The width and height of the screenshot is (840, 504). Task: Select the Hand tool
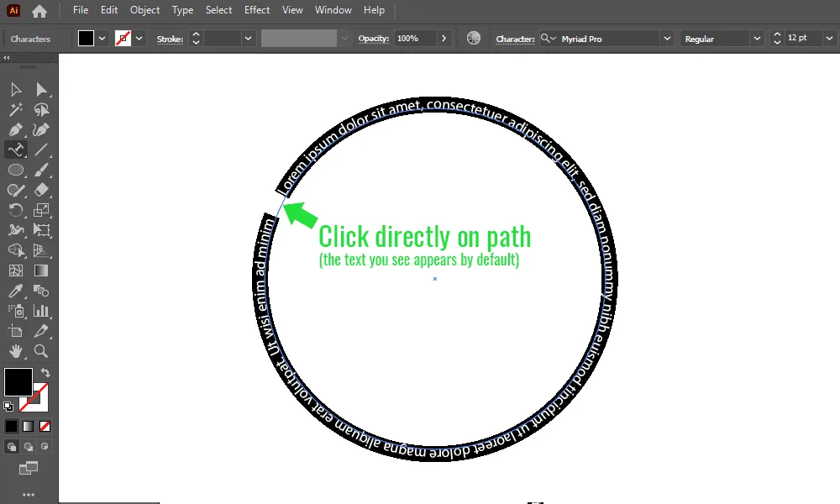tap(16, 351)
